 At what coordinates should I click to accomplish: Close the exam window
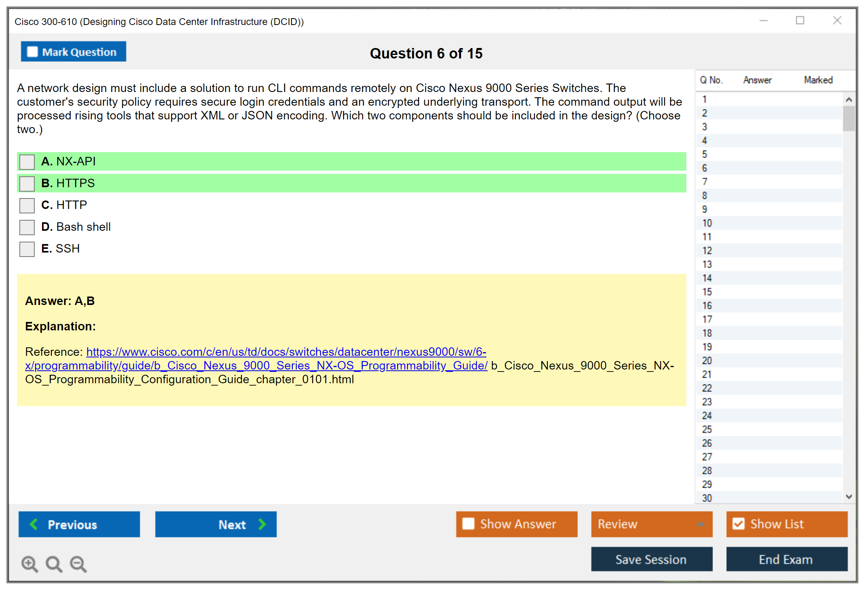click(x=837, y=20)
